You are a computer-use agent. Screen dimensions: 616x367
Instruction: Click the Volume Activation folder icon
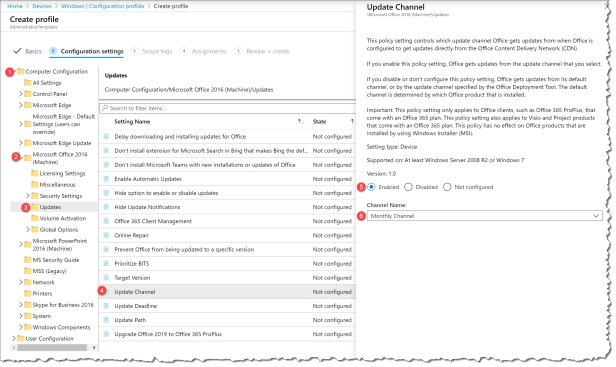(35, 218)
